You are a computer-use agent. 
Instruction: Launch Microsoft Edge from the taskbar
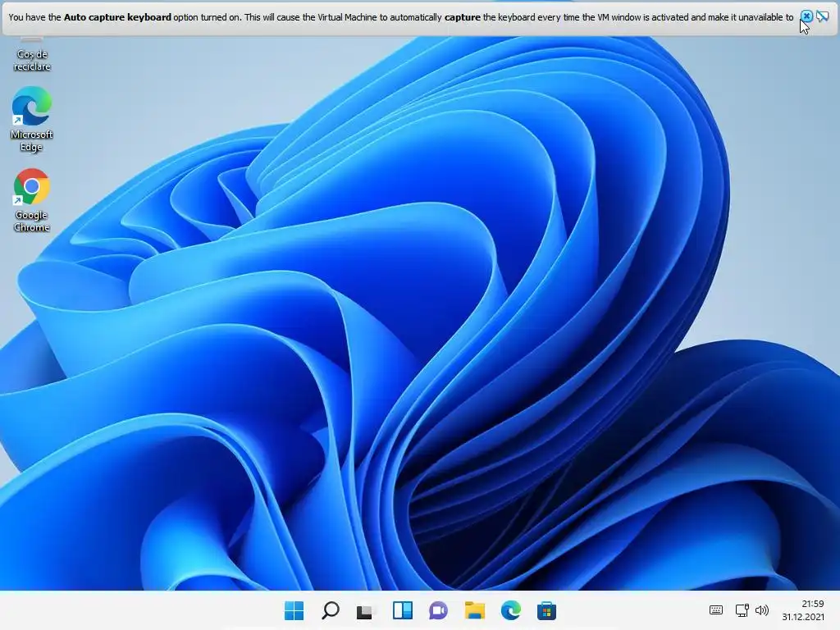pyautogui.click(x=510, y=610)
